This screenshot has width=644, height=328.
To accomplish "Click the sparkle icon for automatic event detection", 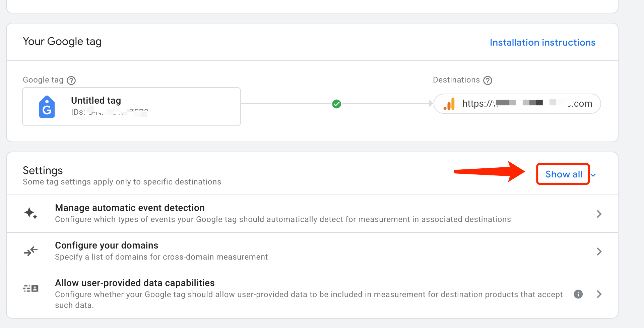I will [x=31, y=213].
